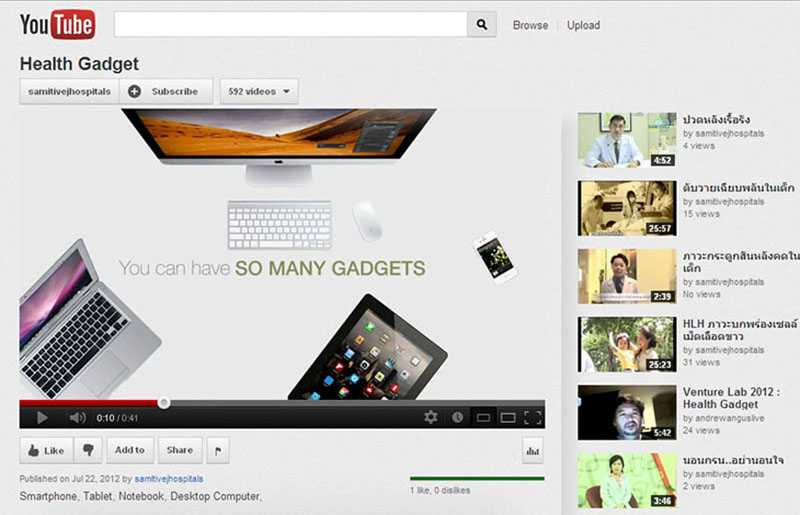800x515 pixels.
Task: Click the '0:10 / 0:41' time display
Action: coord(117,418)
